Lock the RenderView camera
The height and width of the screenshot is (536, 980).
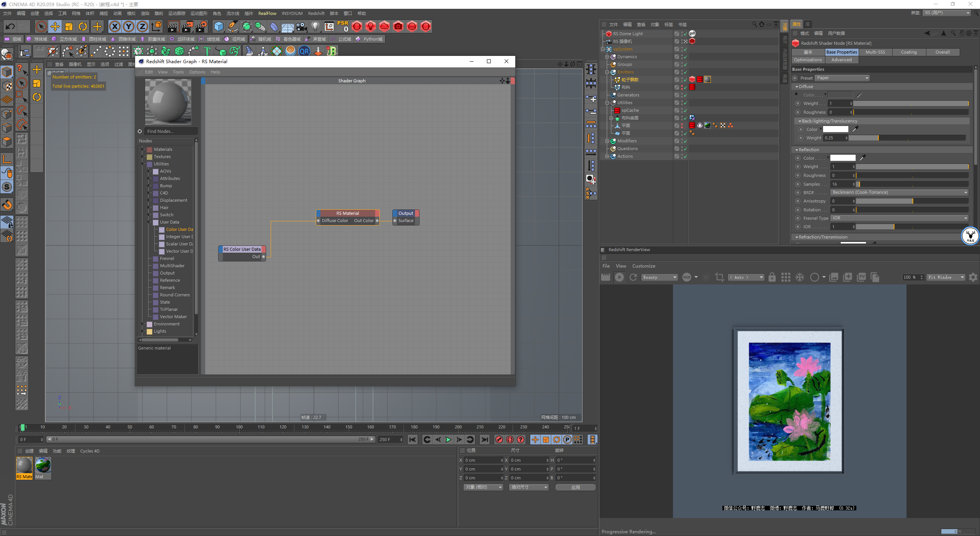772,277
